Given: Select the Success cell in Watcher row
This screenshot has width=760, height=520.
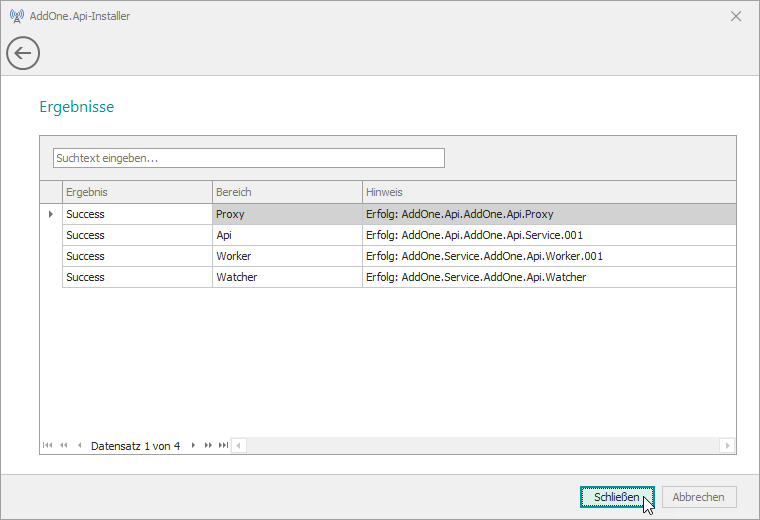Looking at the screenshot, I should click(x=137, y=277).
